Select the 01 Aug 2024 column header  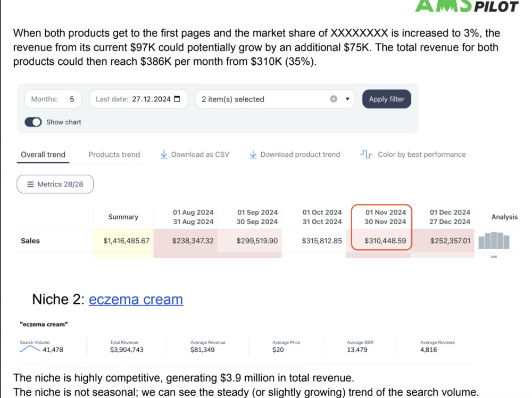(x=193, y=217)
